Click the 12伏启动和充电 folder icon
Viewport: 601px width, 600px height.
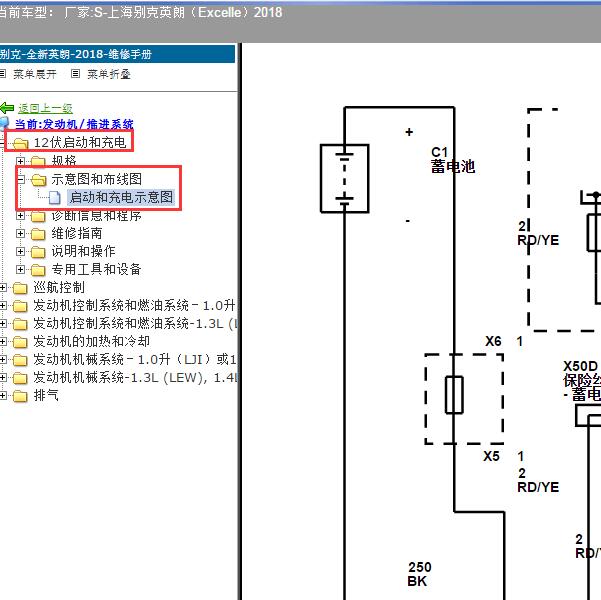tap(20, 143)
